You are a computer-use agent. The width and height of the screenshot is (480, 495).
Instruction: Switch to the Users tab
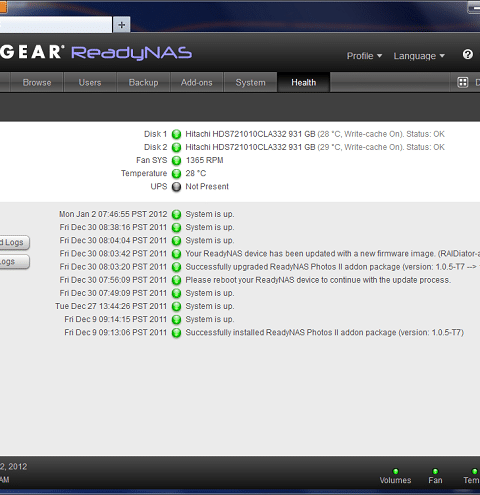[90, 82]
